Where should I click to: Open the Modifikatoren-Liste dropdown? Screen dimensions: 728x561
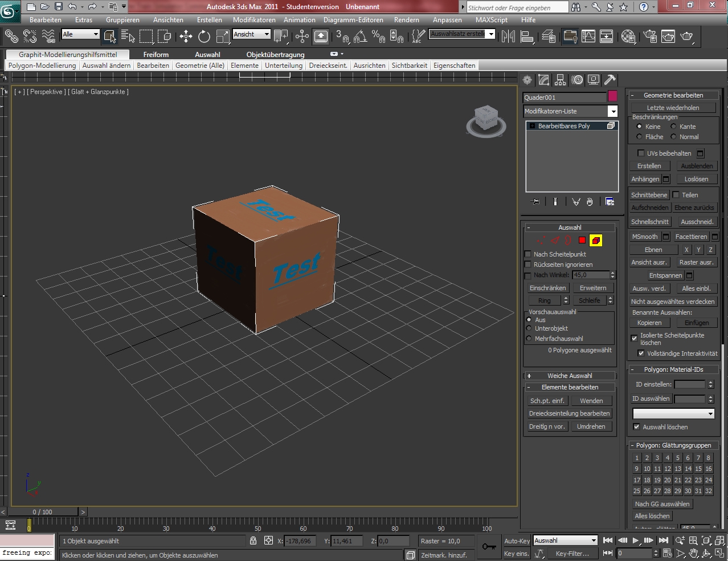612,111
